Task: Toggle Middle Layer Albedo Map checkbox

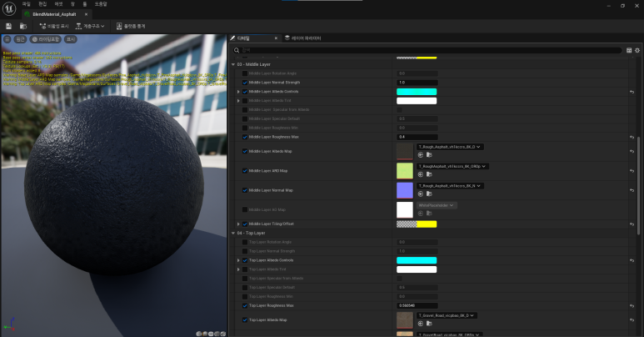Action: tap(245, 152)
